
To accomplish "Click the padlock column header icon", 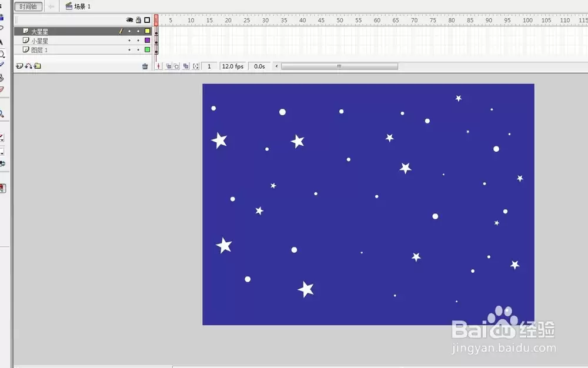I will (x=138, y=20).
